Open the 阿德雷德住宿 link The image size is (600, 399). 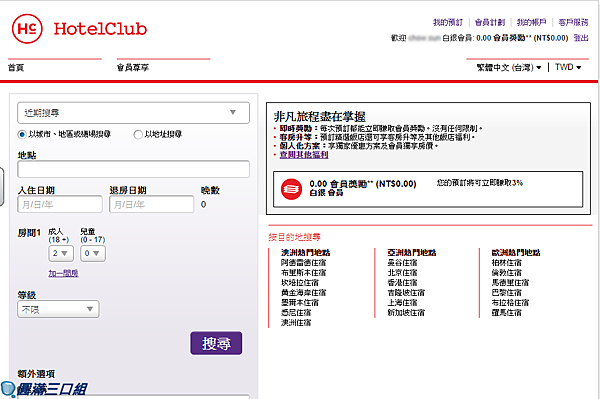(303, 262)
